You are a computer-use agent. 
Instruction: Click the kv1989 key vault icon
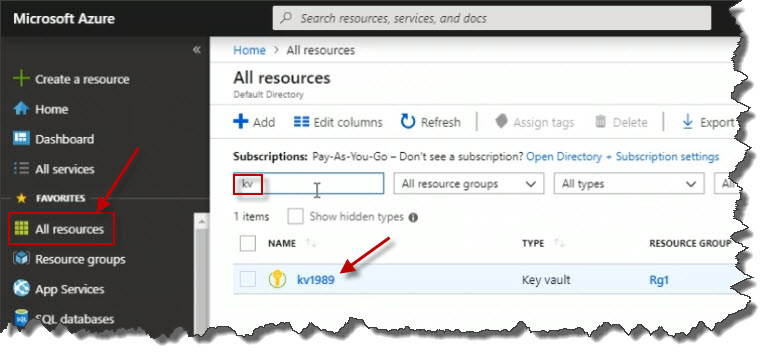tap(277, 280)
